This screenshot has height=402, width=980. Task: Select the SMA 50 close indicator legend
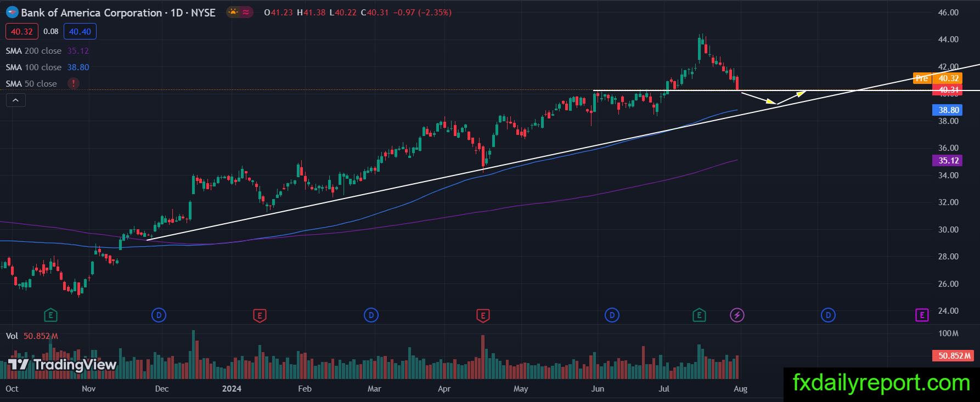tap(31, 83)
